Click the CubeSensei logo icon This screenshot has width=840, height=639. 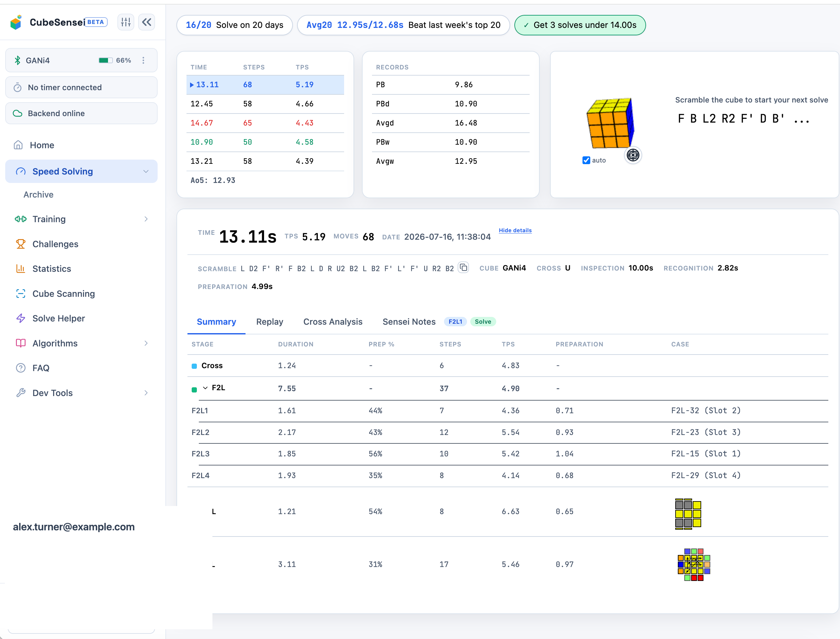tap(16, 22)
